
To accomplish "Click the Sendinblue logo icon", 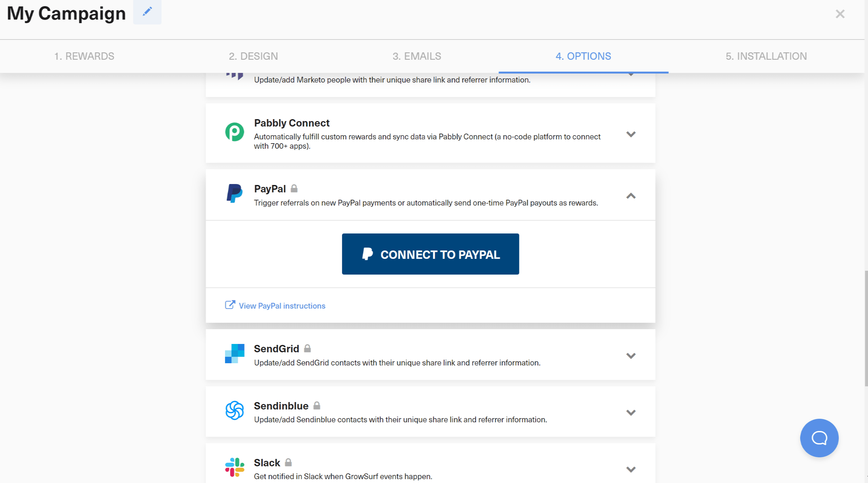I will pos(235,411).
